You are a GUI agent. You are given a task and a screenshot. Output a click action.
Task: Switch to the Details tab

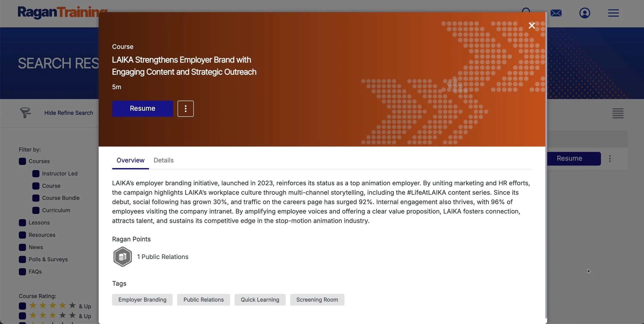(164, 160)
